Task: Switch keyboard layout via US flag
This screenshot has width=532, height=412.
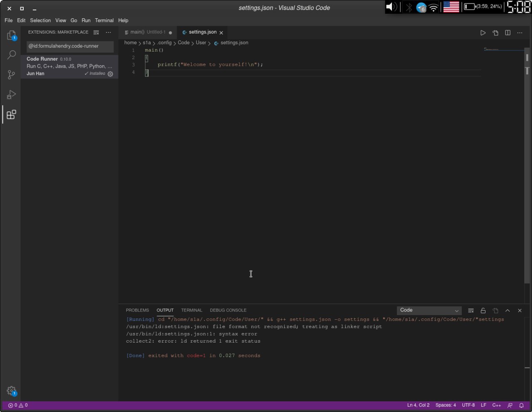Action: [451, 7]
